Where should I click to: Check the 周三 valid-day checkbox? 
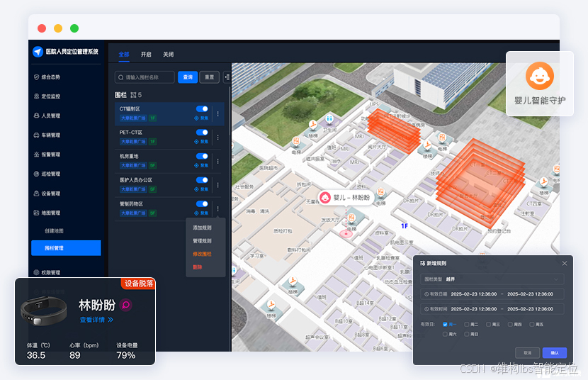coord(489,324)
